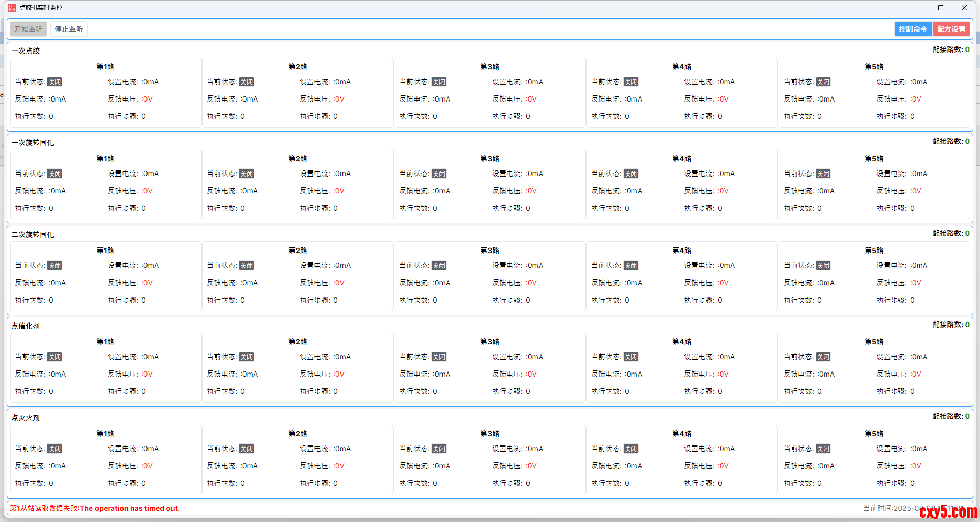Select 关闭 status badge in 点灭火剂 第4路
The width and height of the screenshot is (980, 522).
click(631, 449)
